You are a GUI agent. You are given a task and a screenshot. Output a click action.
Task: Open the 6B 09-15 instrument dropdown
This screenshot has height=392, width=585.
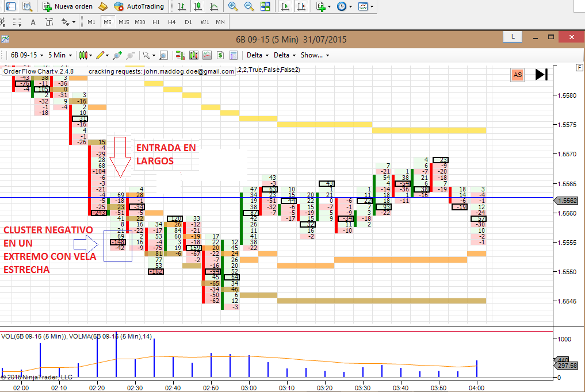[27, 55]
